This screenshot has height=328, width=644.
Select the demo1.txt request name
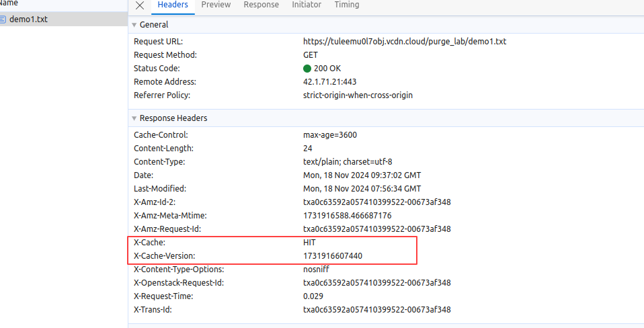tap(28, 19)
